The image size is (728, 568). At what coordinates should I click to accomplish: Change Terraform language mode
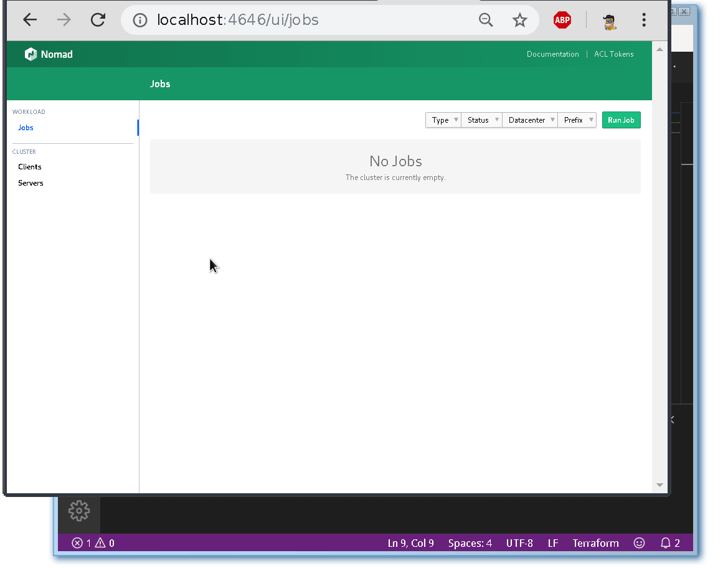click(x=596, y=543)
